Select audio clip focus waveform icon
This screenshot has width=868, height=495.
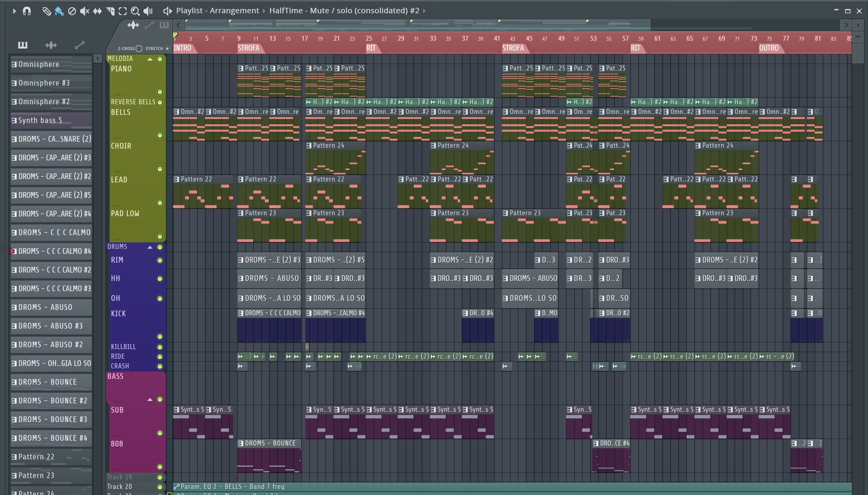[133, 25]
